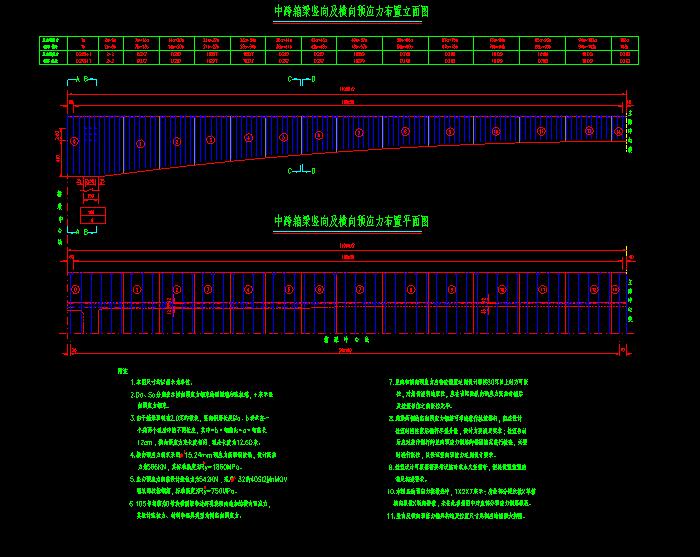Select segment circle 0 in plan view
Screen dimensions: 700x557
(x=75, y=290)
